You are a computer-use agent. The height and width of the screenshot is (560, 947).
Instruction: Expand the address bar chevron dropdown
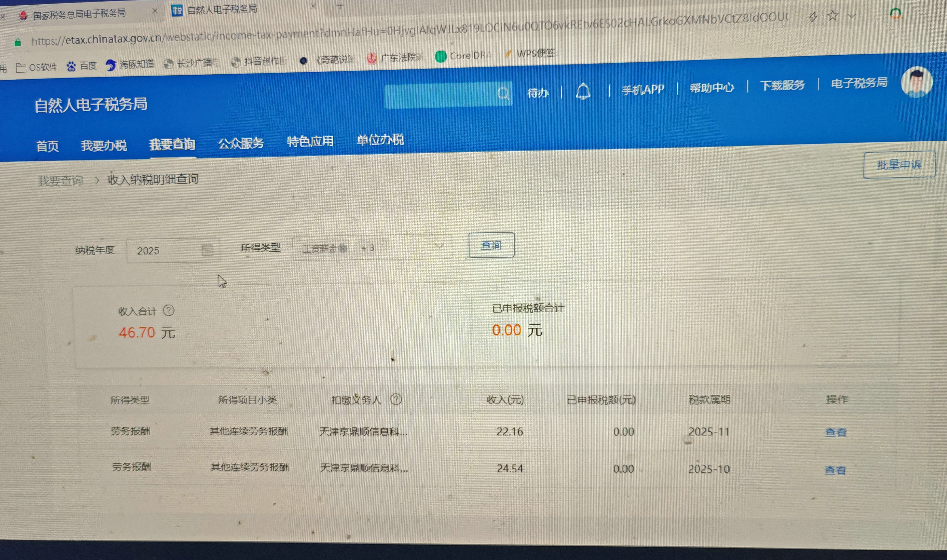(x=852, y=15)
